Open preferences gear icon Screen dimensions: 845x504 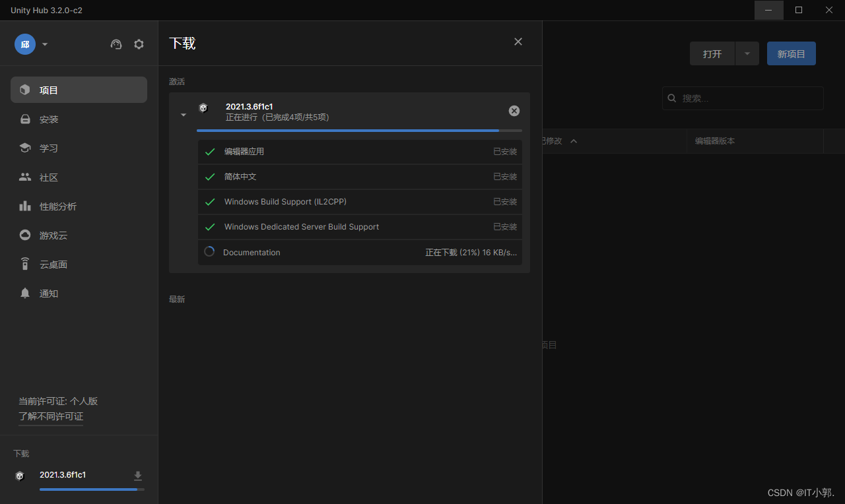pyautogui.click(x=139, y=44)
